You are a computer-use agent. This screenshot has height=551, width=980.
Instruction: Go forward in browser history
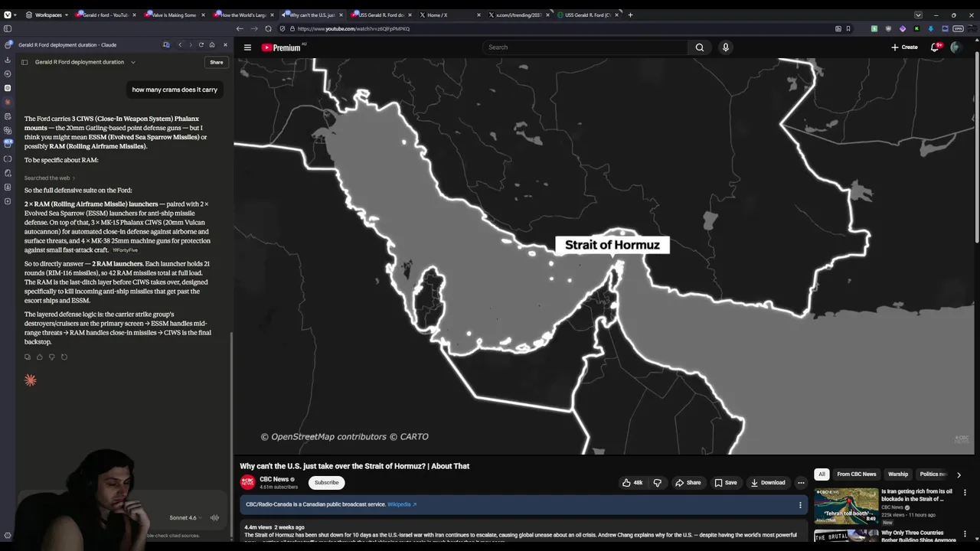(x=254, y=28)
